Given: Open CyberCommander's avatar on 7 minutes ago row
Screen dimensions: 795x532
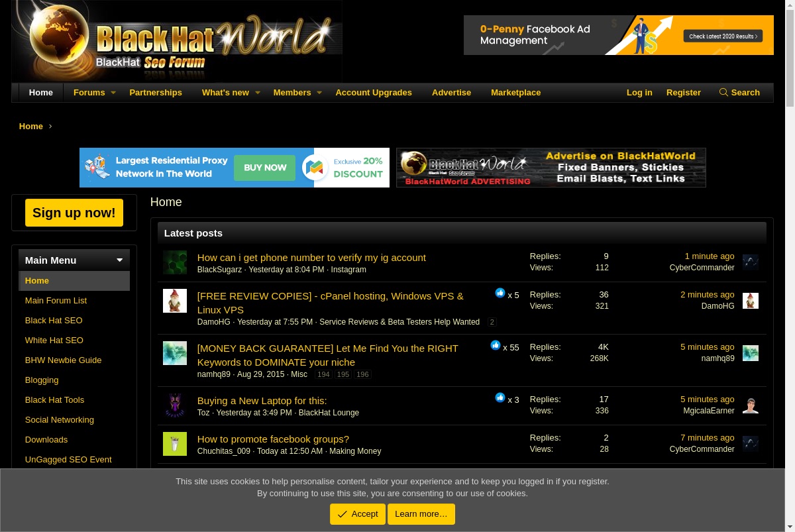Looking at the screenshot, I should coord(751,444).
